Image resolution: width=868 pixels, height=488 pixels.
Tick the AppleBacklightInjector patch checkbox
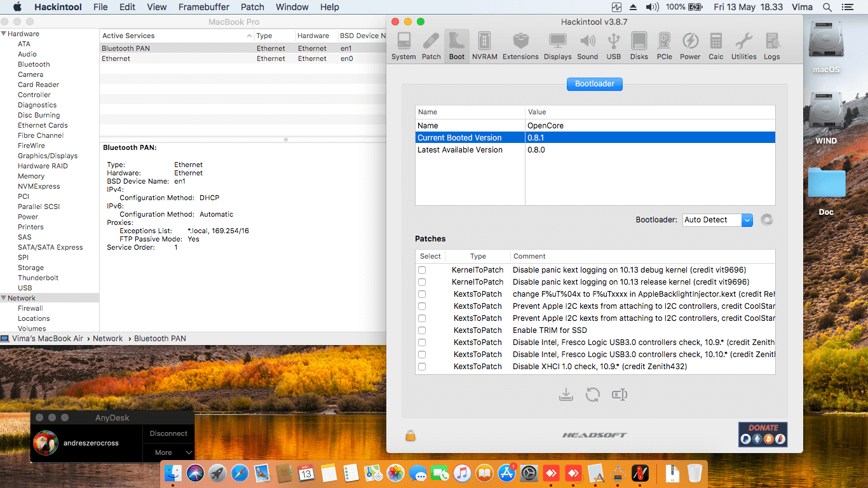[422, 294]
